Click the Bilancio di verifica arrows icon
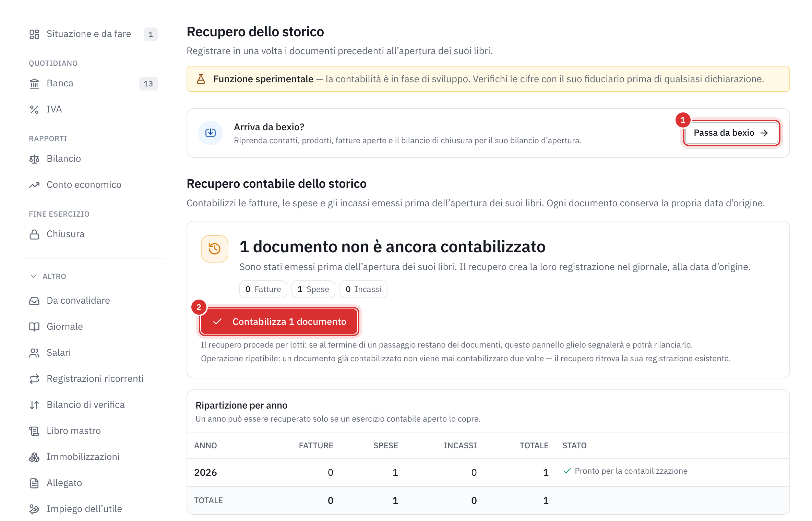Viewport: 812px width, 521px height. (x=34, y=405)
